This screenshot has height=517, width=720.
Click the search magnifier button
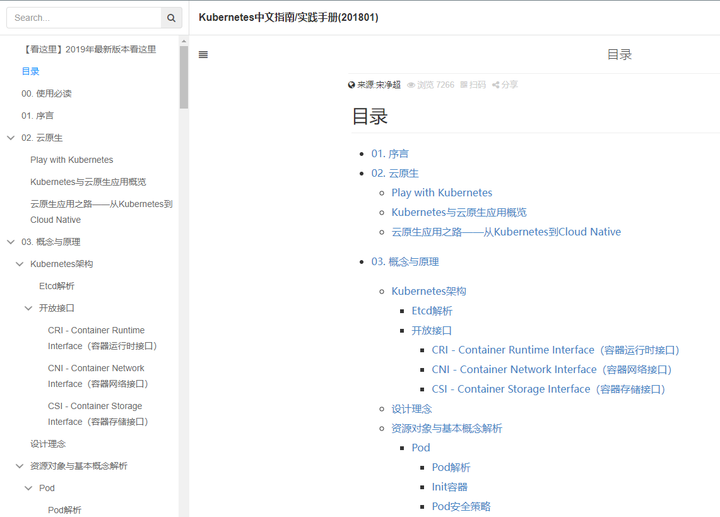tap(171, 18)
